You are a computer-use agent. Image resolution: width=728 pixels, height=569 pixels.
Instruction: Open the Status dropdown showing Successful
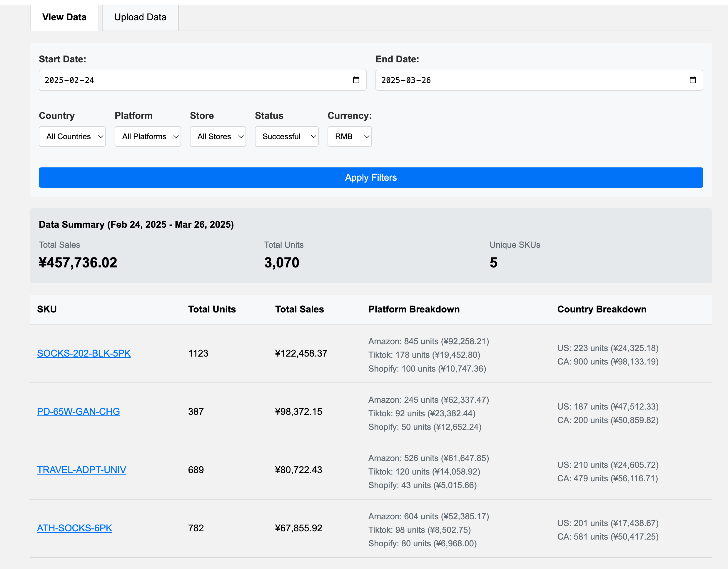point(287,137)
